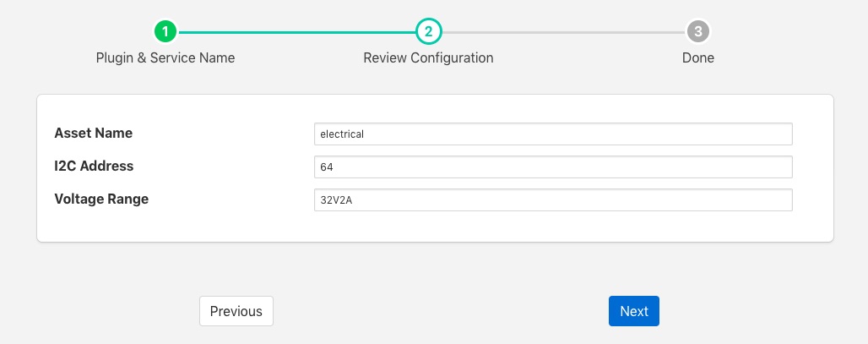Go to the Next step
The height and width of the screenshot is (344, 868).
(x=633, y=311)
